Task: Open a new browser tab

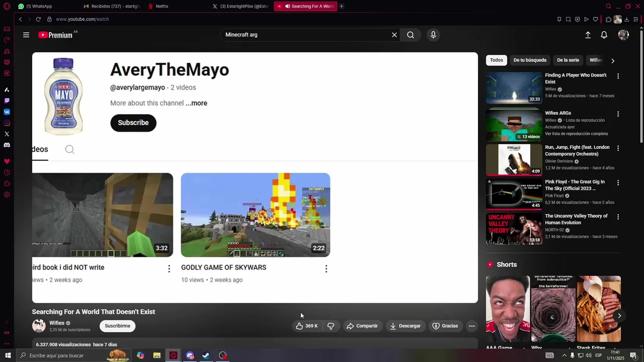Action: pos(342,6)
